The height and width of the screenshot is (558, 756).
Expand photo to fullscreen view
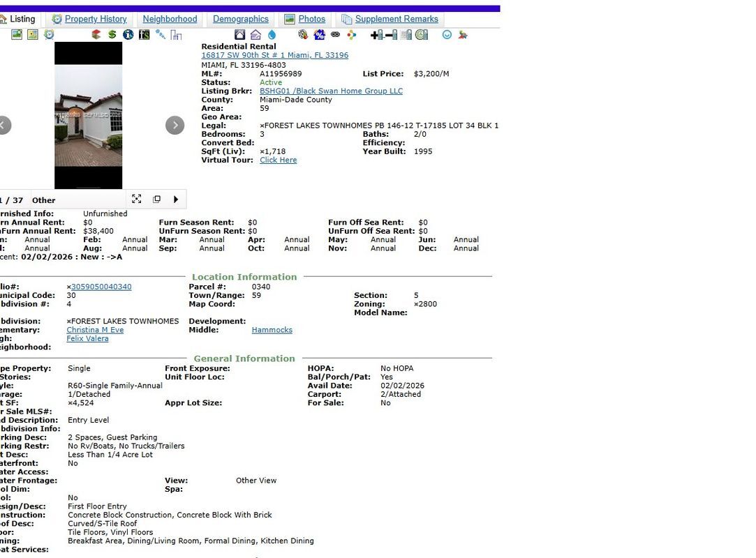click(x=137, y=199)
